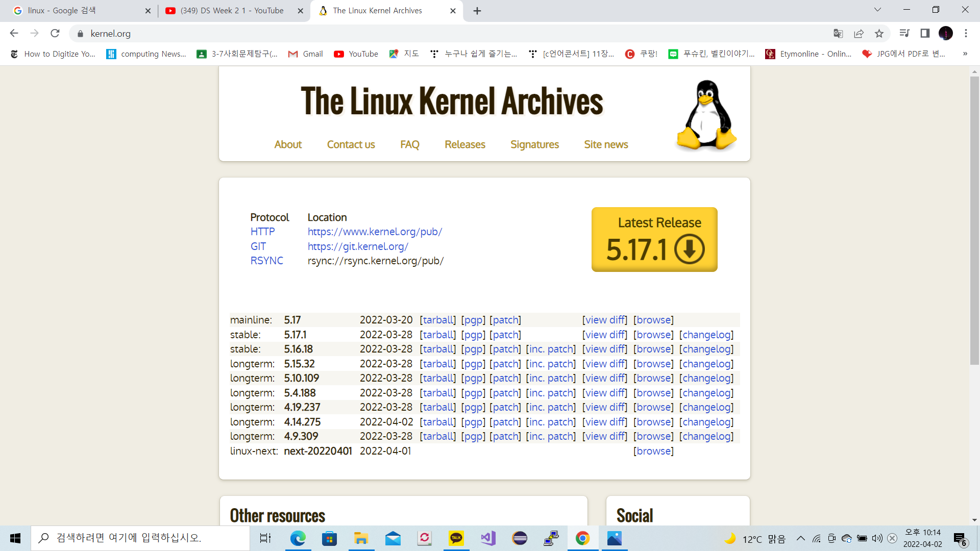The width and height of the screenshot is (980, 551).
Task: Open Microsoft Store from the taskbar
Action: (x=329, y=538)
